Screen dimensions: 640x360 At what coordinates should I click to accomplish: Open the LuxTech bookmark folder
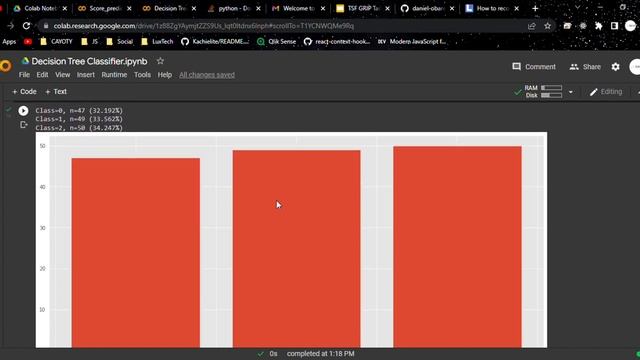coord(157,42)
